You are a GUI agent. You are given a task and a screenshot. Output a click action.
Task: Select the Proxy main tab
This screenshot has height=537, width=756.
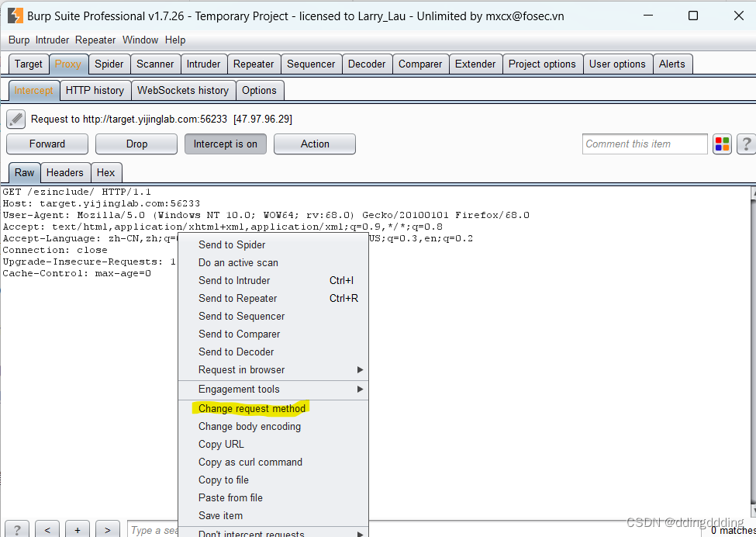coord(68,64)
